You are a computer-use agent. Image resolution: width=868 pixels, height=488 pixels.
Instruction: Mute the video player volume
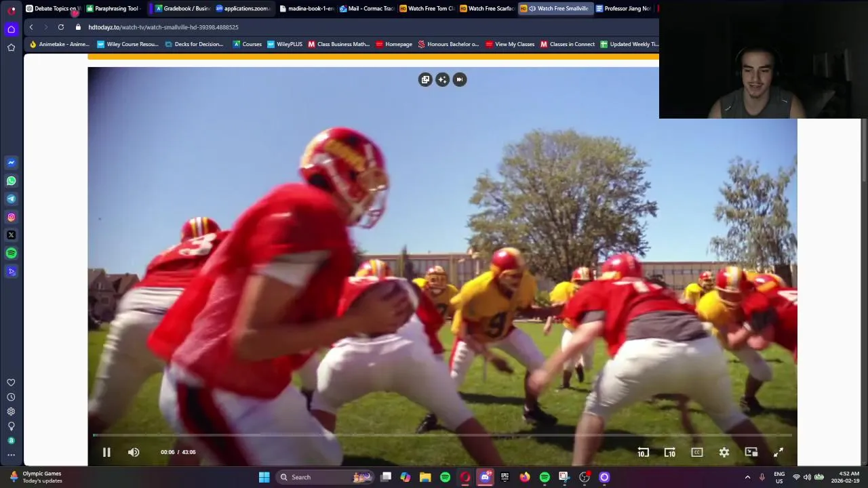click(134, 452)
